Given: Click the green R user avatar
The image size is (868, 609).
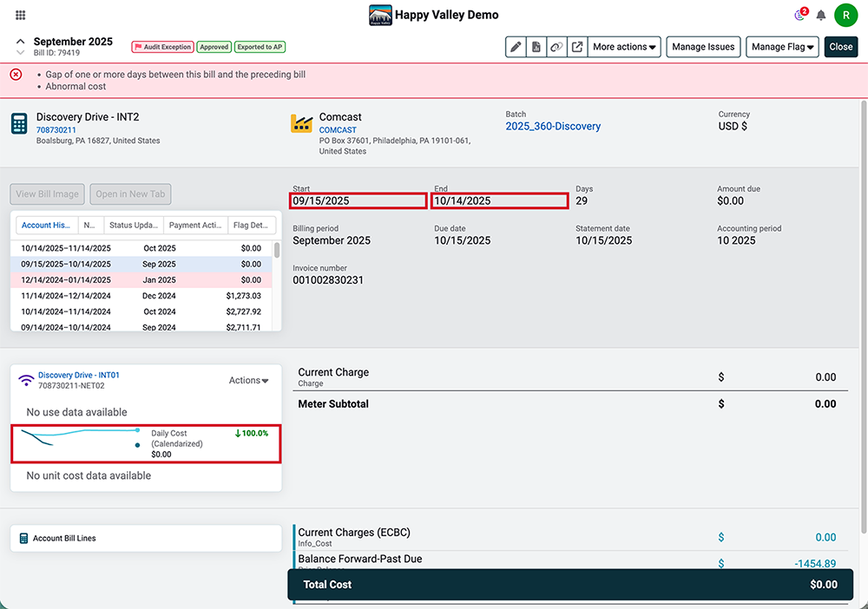Looking at the screenshot, I should click(845, 15).
